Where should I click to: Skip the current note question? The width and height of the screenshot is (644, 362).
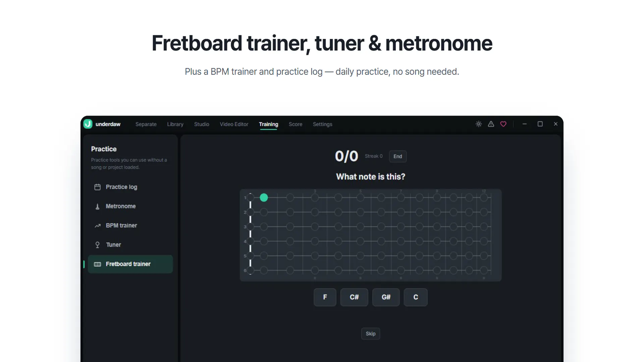coord(371,334)
